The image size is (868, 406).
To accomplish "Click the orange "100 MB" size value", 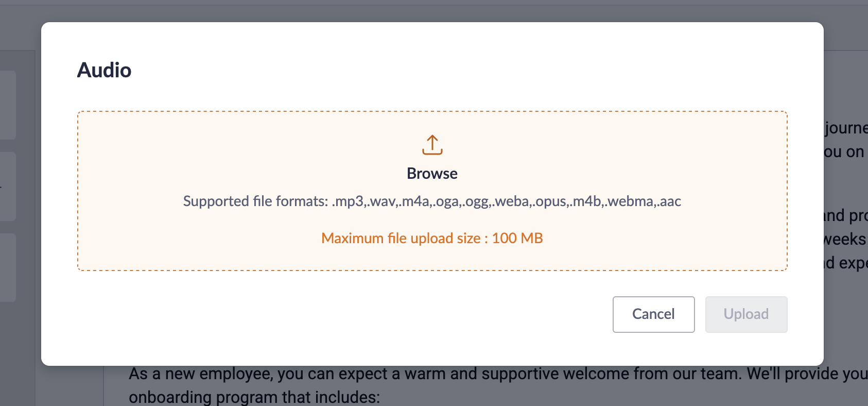I will coord(517,238).
